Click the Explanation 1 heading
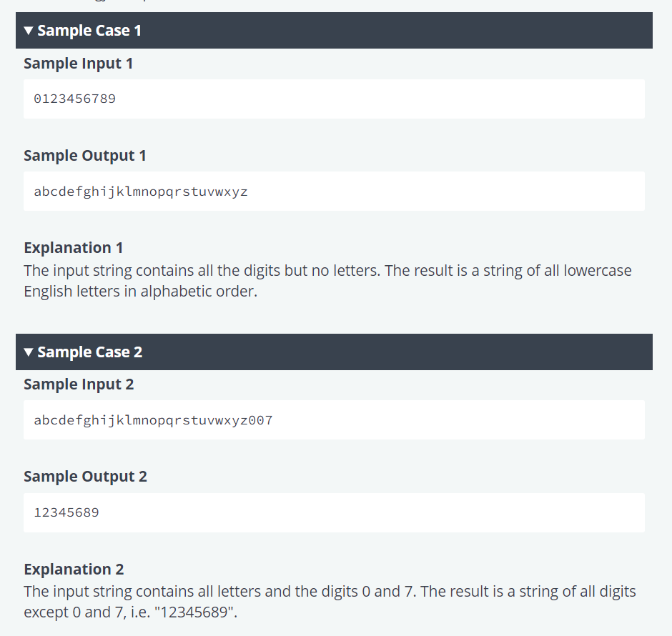Screen dimensions: 672x636 74,247
